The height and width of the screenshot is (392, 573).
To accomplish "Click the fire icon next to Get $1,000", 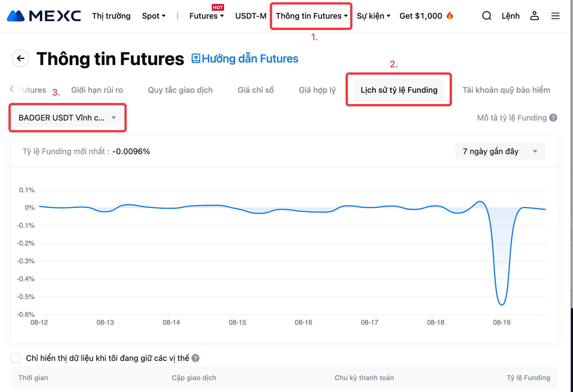I will pos(450,16).
